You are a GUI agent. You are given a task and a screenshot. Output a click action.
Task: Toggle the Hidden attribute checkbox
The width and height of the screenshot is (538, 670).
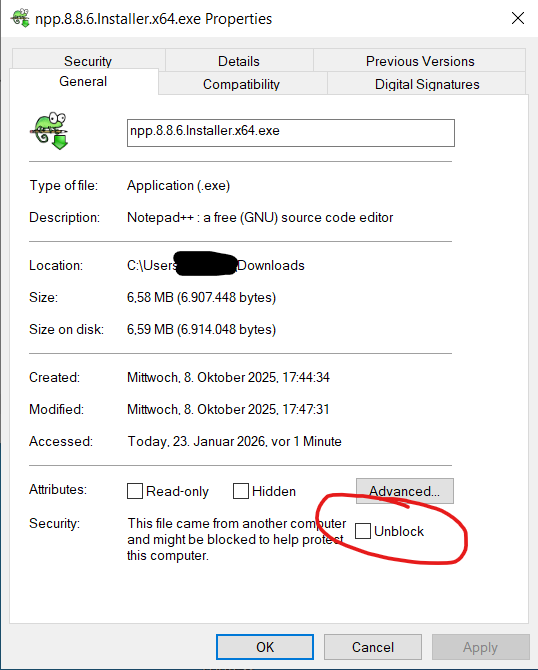[x=241, y=491]
